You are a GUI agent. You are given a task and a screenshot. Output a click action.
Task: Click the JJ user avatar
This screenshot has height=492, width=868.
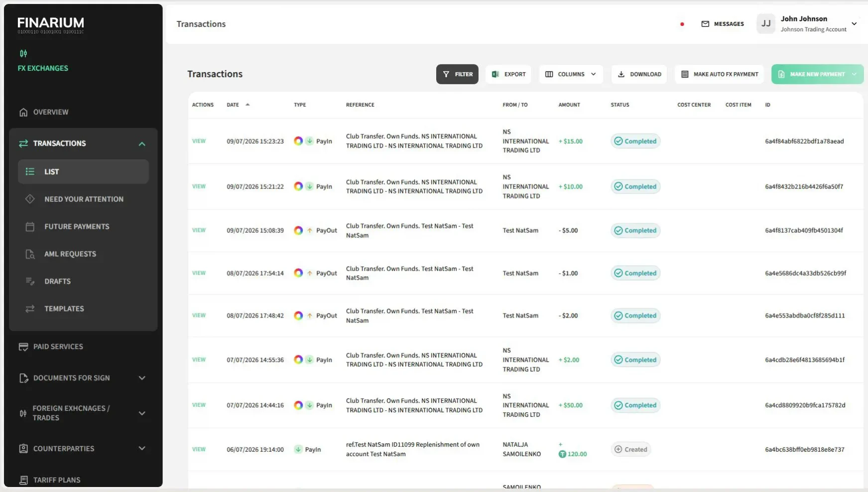point(766,24)
